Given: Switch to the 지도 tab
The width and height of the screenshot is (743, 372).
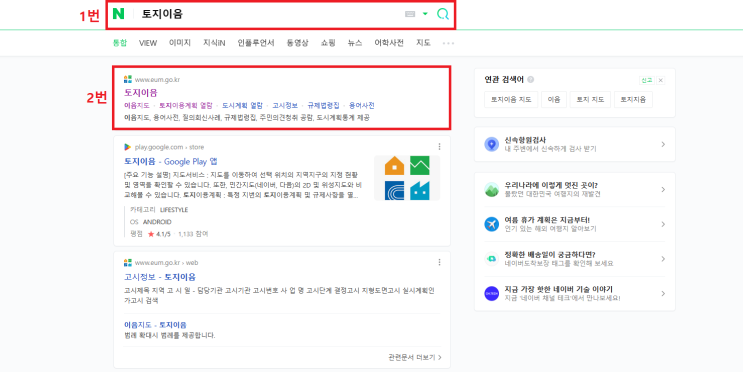Looking at the screenshot, I should [x=423, y=43].
